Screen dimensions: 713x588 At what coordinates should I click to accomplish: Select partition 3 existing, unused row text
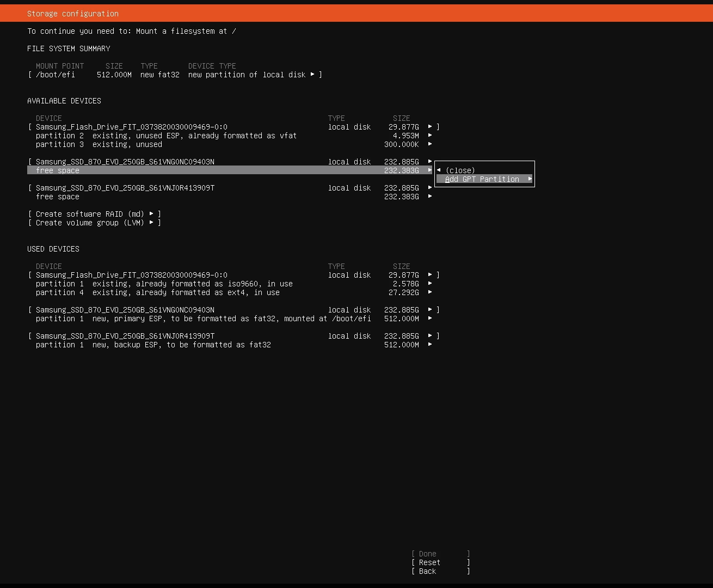coord(99,144)
